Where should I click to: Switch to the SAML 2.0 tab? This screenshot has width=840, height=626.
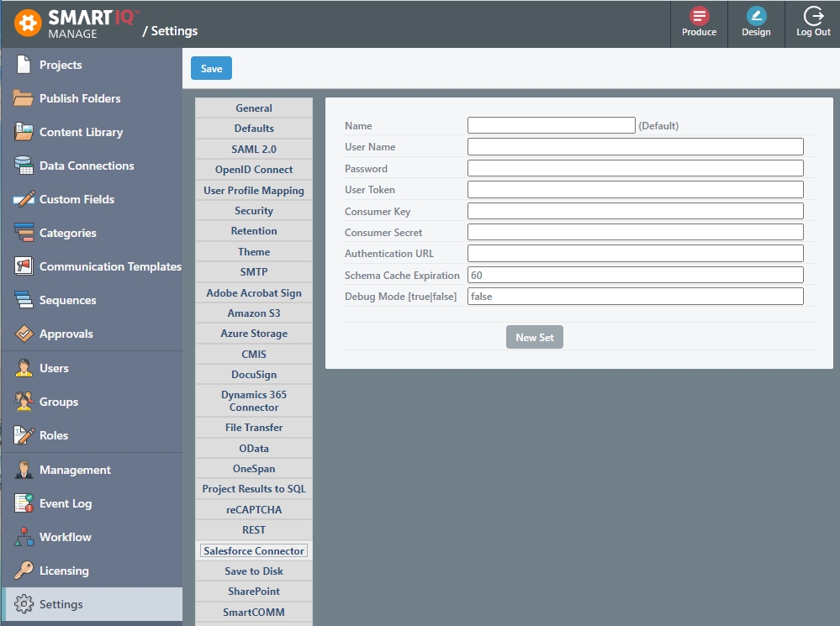254,149
